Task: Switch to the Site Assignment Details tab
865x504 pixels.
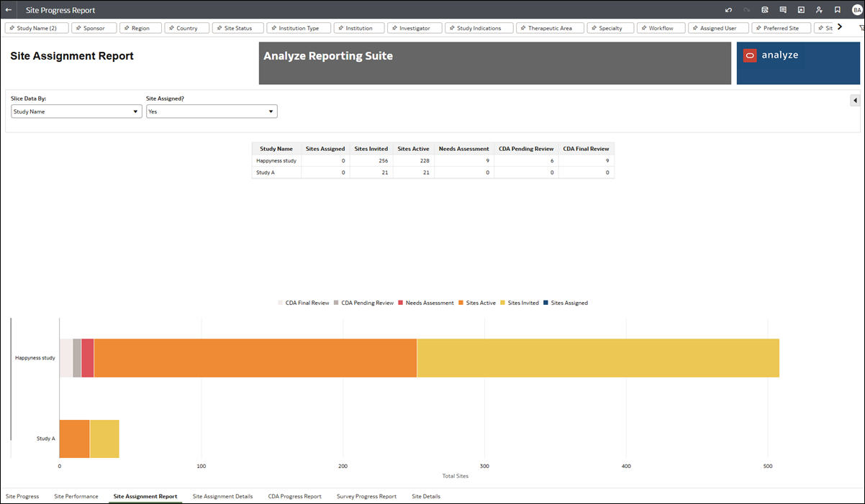Action: pos(223,496)
